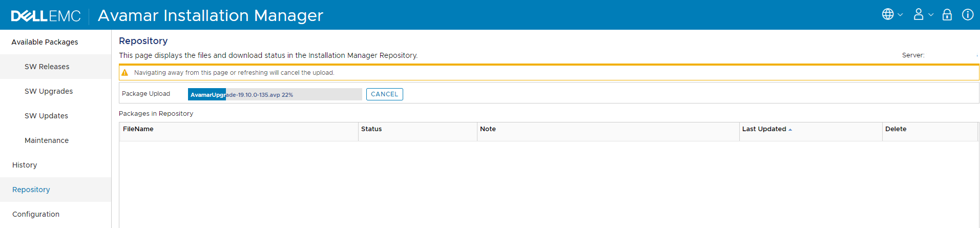Click the Last Updated sort arrow
Viewport: 980px width, 228px height.
(x=790, y=130)
